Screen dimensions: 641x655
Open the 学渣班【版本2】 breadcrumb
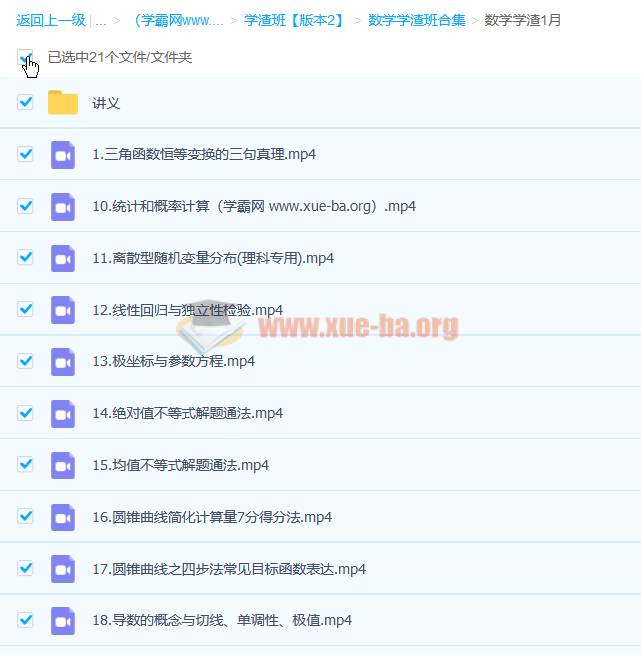coord(295,20)
